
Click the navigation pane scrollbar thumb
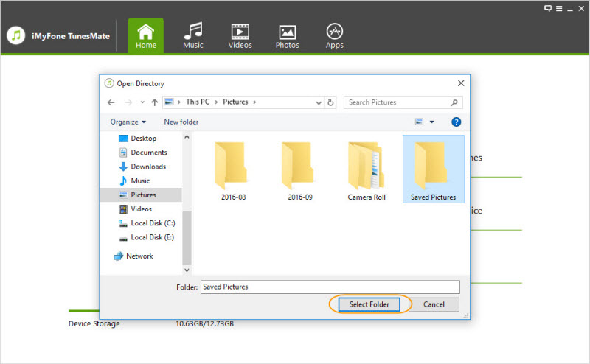187,238
